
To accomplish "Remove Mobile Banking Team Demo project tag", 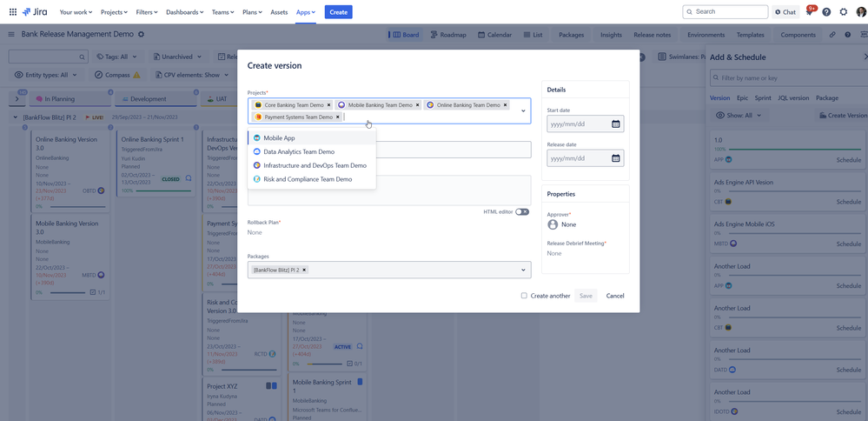I will coord(417,104).
